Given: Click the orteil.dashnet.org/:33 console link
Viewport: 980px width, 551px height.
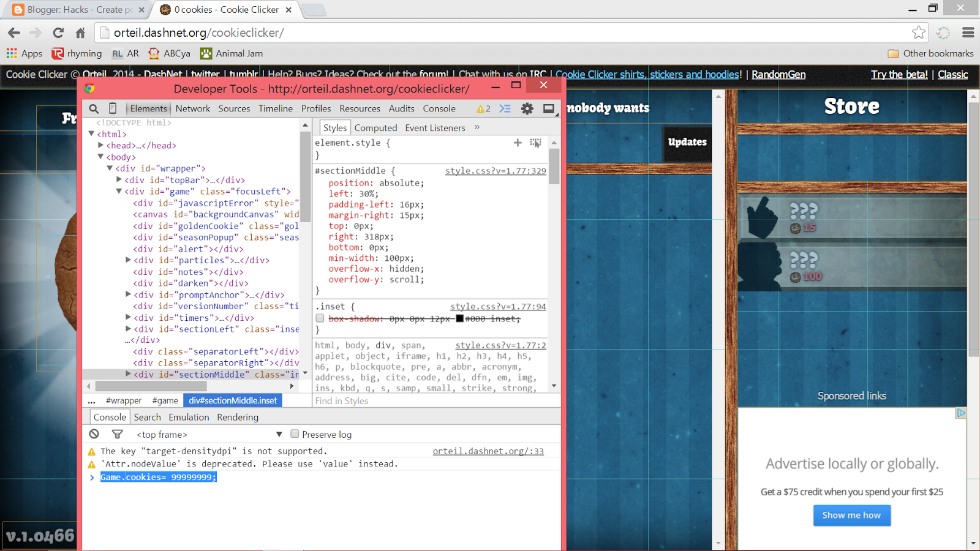Looking at the screenshot, I should coord(488,451).
